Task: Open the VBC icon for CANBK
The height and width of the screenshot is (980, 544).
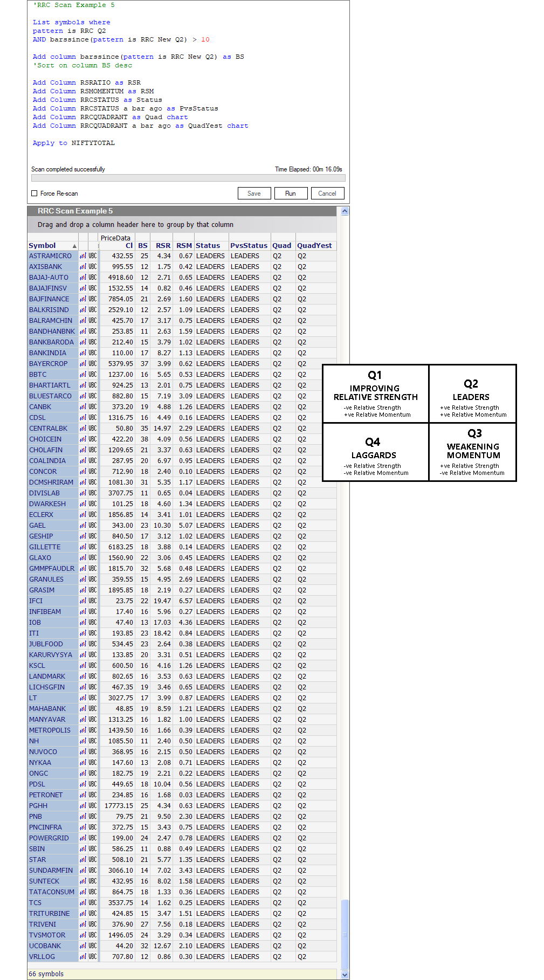Action: coord(93,407)
